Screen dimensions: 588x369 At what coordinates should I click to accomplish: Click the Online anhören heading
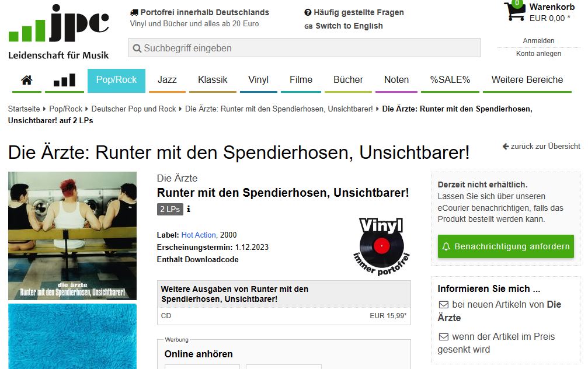199,354
